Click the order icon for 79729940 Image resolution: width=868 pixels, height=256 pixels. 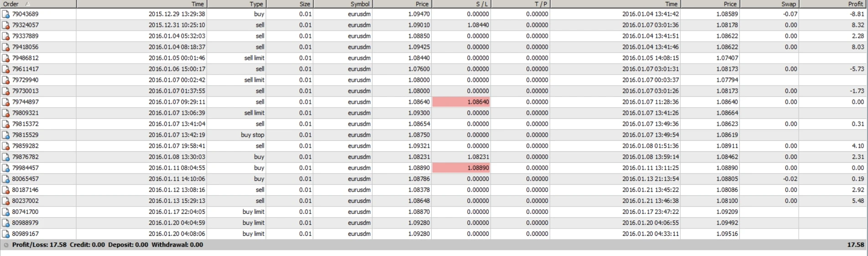pos(6,80)
